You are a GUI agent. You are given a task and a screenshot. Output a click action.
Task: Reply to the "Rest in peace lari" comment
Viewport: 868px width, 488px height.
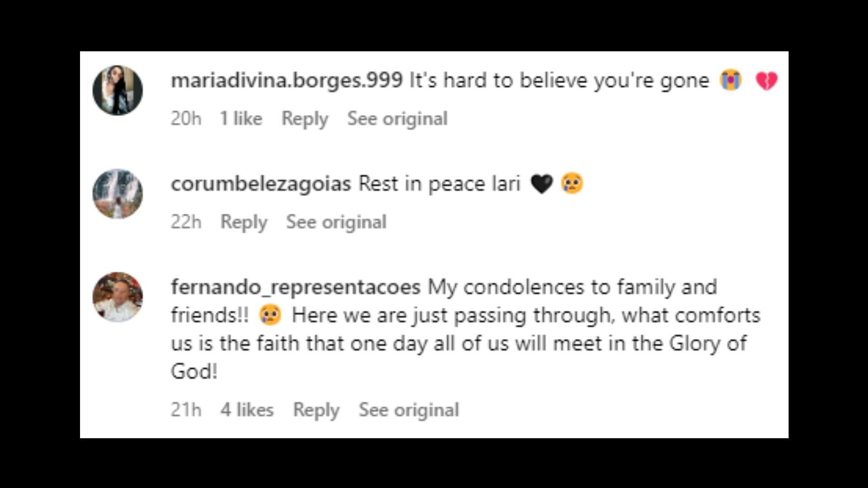click(244, 223)
